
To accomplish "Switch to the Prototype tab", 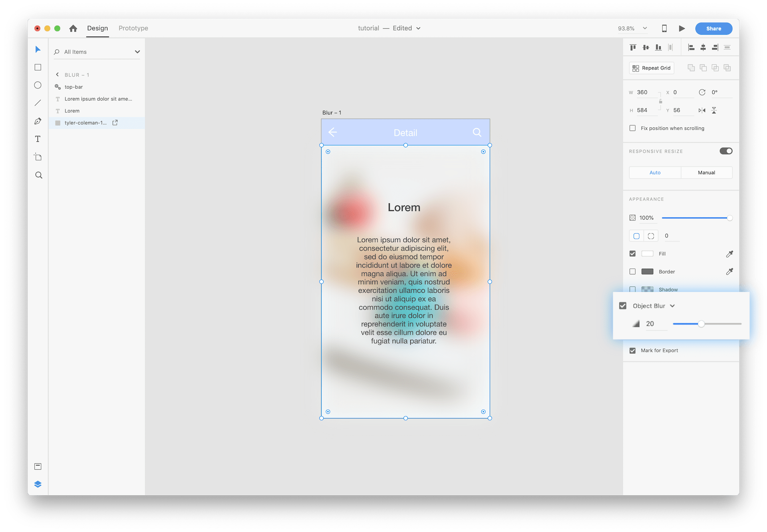I will [133, 28].
